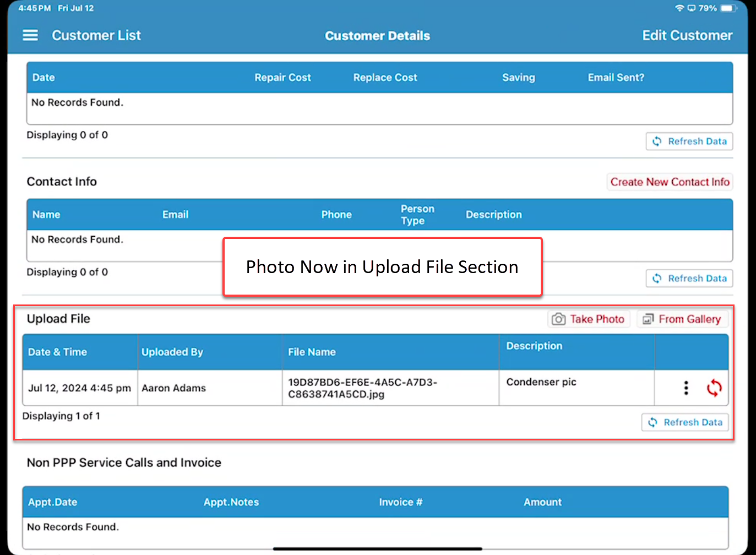Refresh Data under the repair cost table

pyautogui.click(x=689, y=142)
